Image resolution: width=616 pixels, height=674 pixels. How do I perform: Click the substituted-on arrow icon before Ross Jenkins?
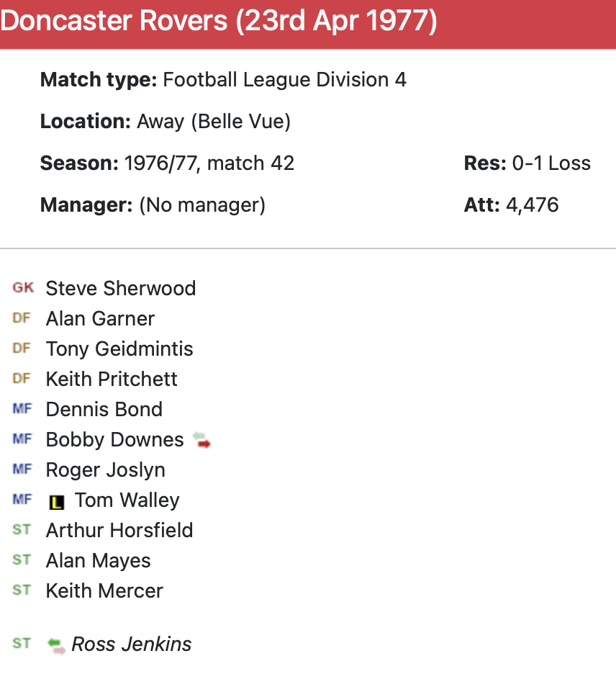56,644
